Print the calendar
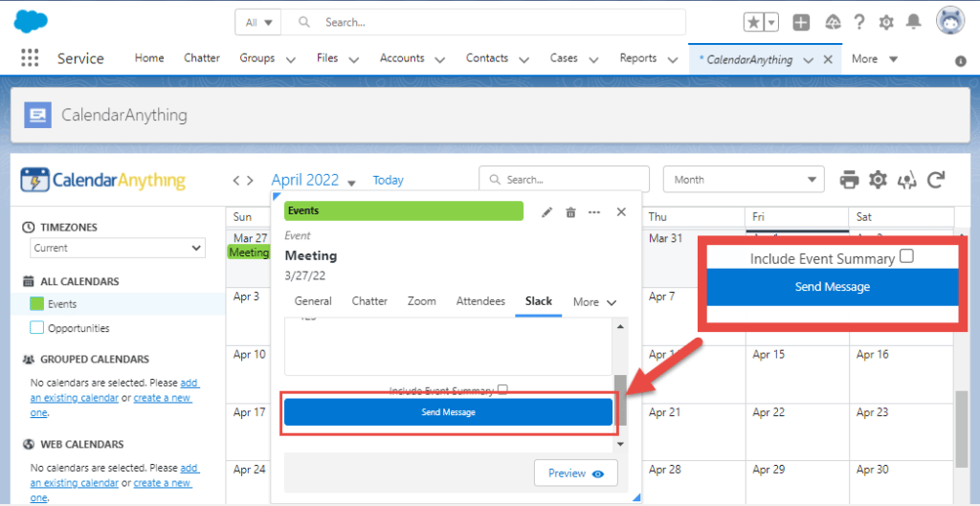Image resolution: width=980 pixels, height=506 pixels. [x=850, y=180]
